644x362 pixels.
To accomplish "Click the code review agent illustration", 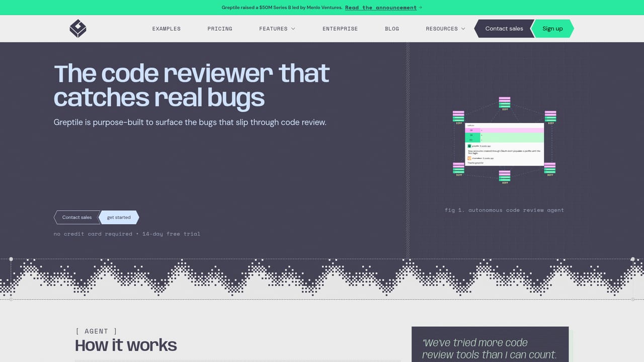I will coord(505,140).
